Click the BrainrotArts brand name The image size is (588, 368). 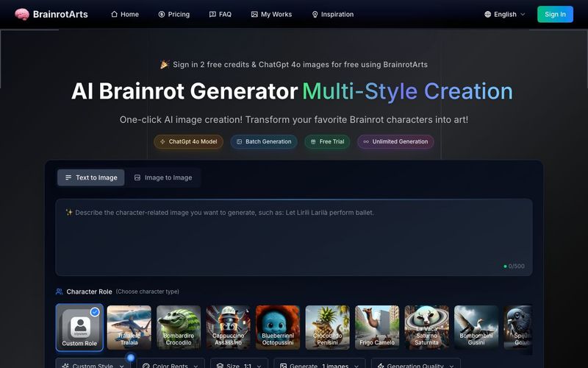pyautogui.click(x=60, y=14)
